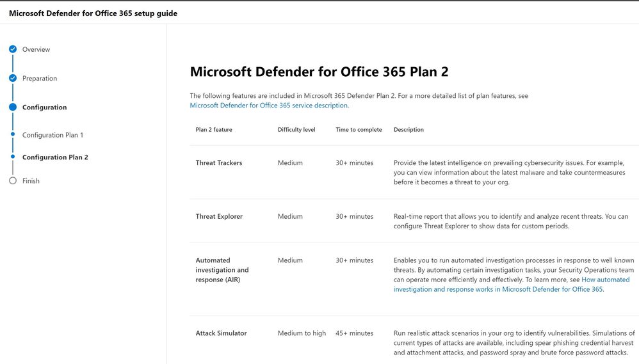This screenshot has width=639, height=364.
Task: Click 30+ minutes in AIR row
Action: (355, 260)
